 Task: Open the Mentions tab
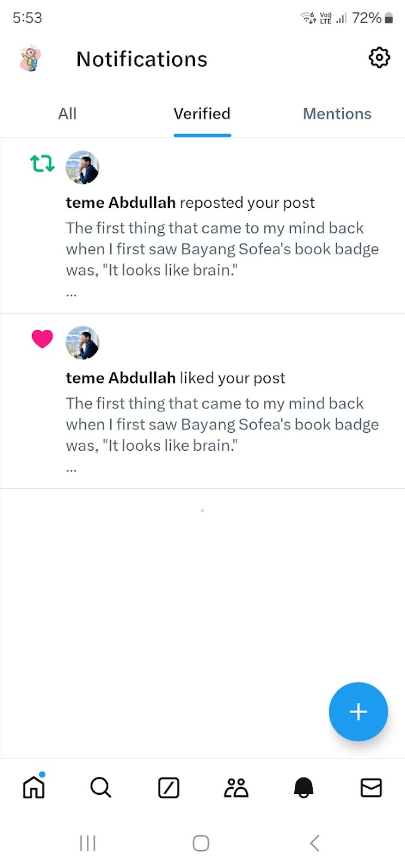point(337,114)
